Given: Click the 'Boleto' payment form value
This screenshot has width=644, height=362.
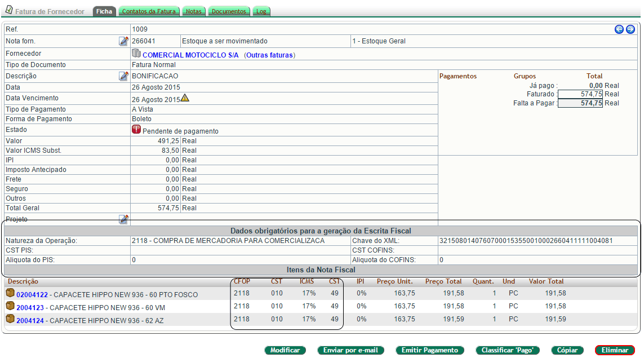Looking at the screenshot, I should pos(141,119).
